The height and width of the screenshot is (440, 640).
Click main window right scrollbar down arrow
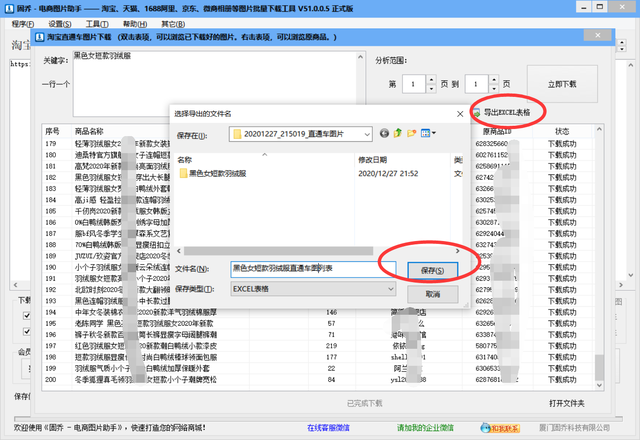(631, 275)
